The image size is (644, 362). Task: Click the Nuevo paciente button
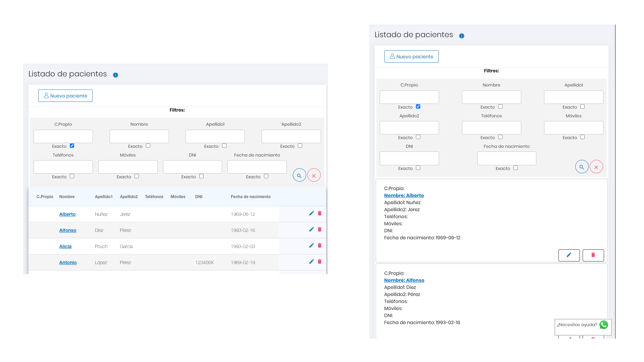(65, 96)
